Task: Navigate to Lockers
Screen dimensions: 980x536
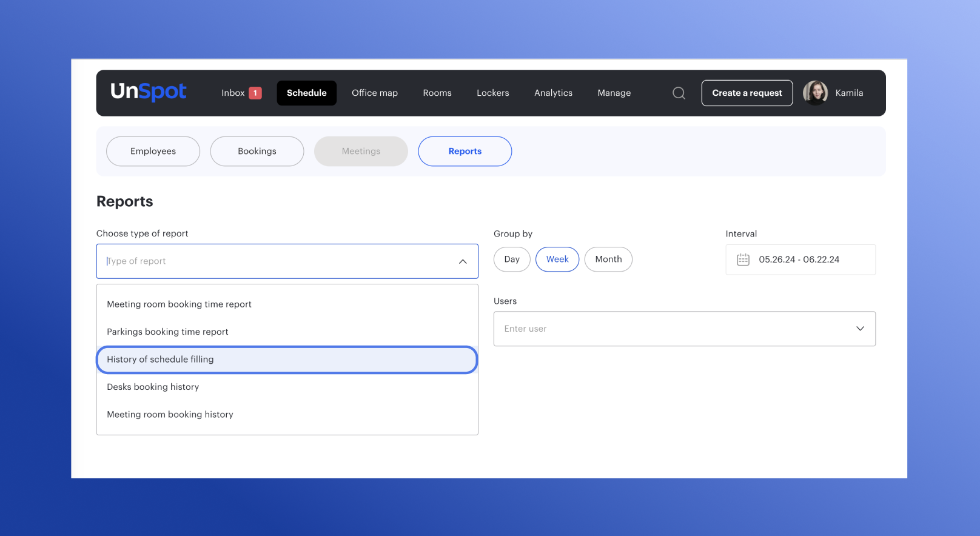Action: pyautogui.click(x=493, y=93)
